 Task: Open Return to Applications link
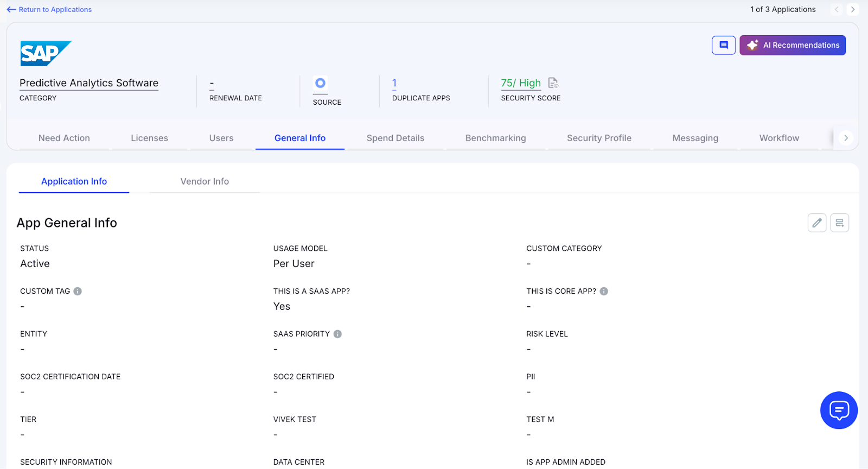55,10
